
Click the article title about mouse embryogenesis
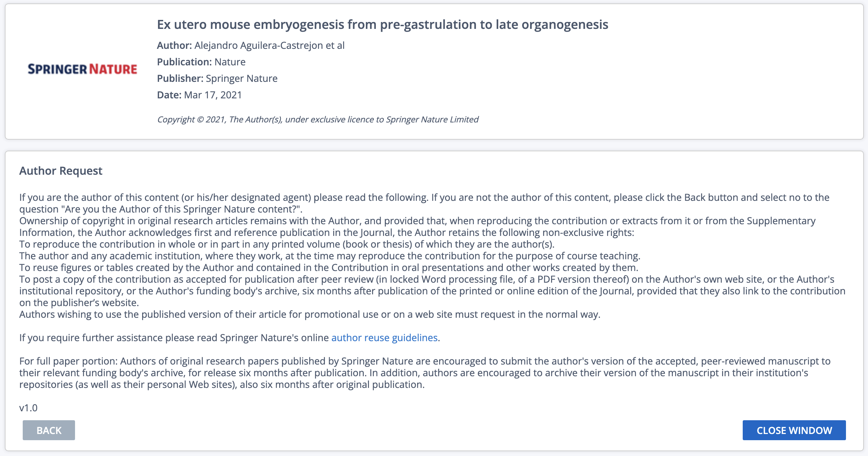(382, 25)
